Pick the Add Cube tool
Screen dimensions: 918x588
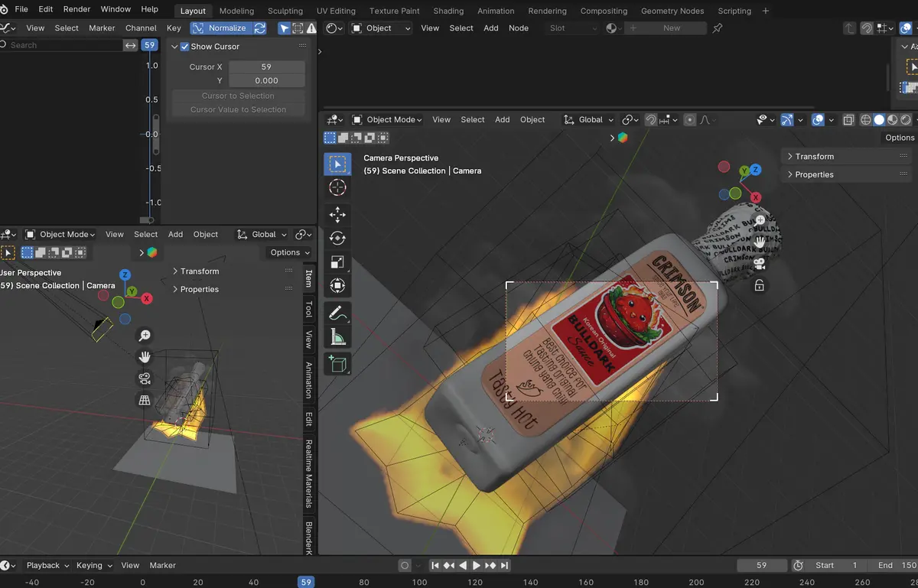[337, 364]
